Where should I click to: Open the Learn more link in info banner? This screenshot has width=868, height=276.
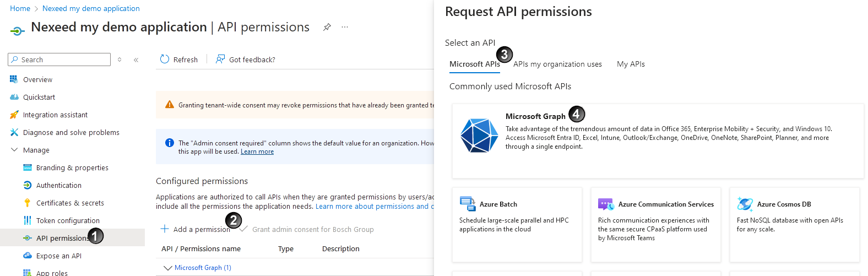tap(257, 151)
